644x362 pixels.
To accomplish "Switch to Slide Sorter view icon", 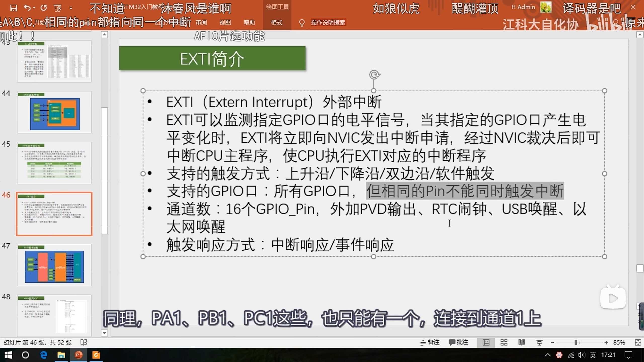I will [x=504, y=342].
